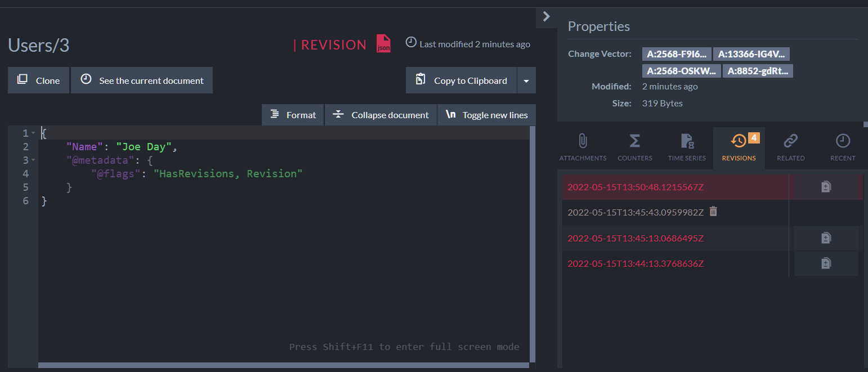
Task: Click clock icon next to Last modified
Action: coord(411,43)
